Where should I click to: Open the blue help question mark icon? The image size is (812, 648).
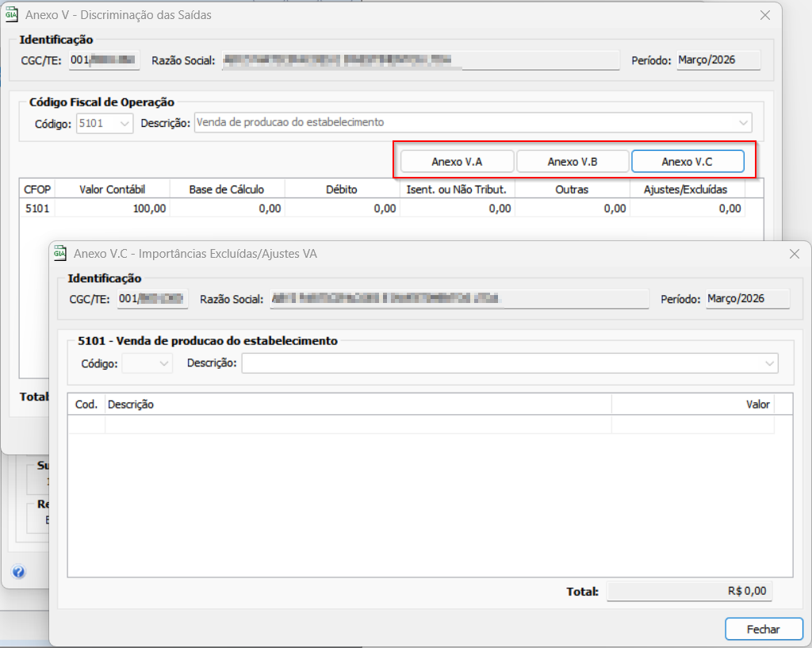click(x=19, y=572)
